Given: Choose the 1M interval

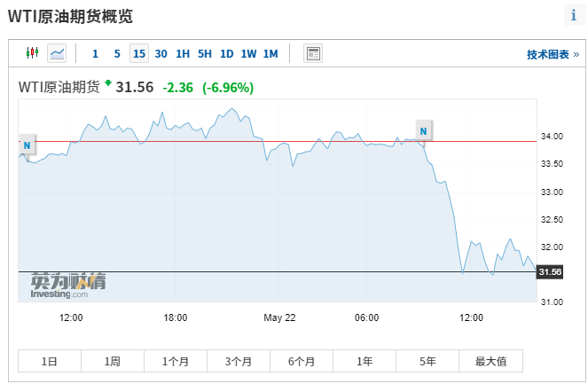Looking at the screenshot, I should [x=270, y=54].
